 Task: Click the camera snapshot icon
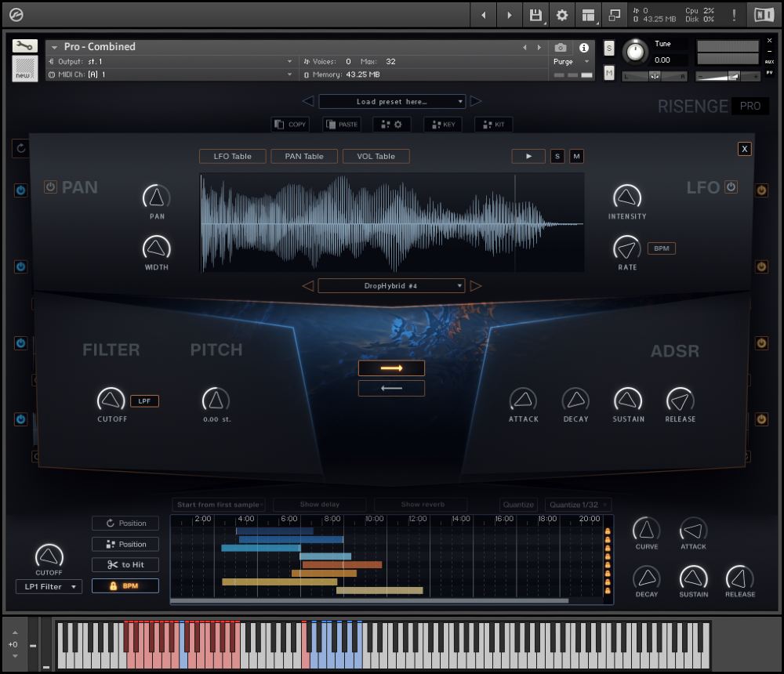pyautogui.click(x=561, y=48)
